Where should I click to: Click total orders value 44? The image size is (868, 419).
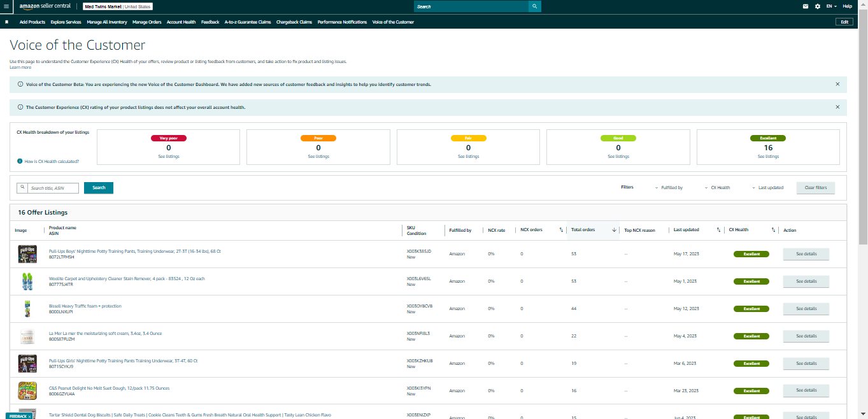574,308
